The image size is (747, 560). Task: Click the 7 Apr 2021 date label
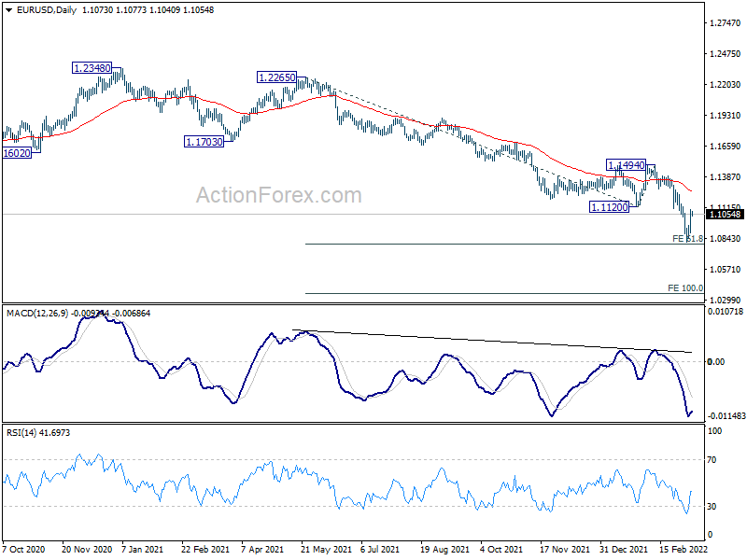coord(262,549)
